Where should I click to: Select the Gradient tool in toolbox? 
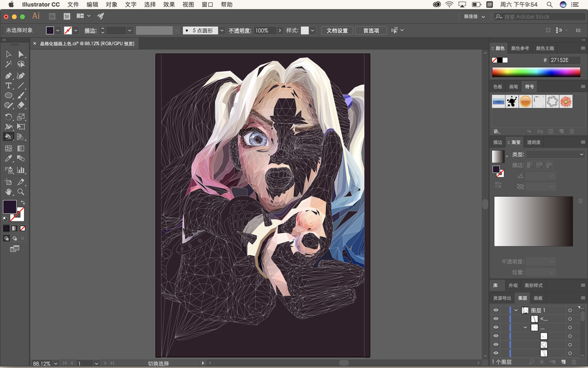[21, 148]
